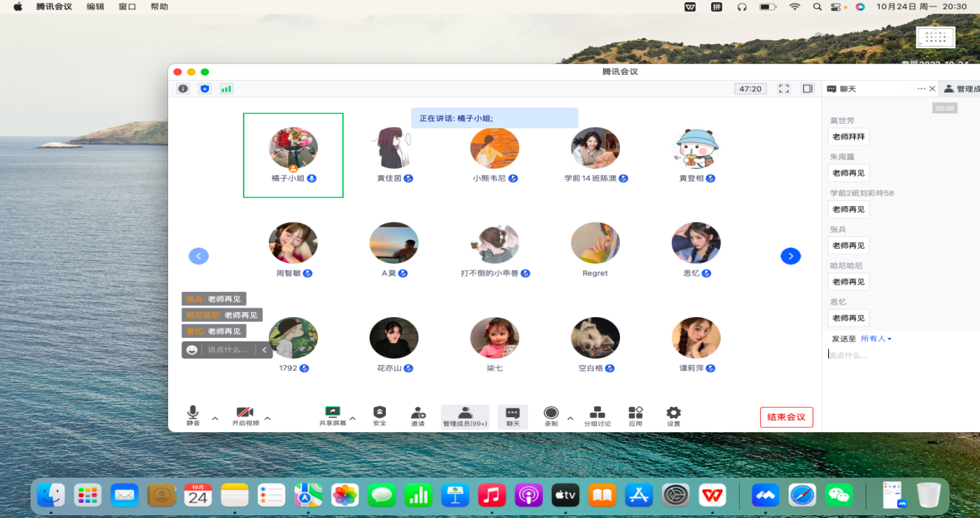Open meeting Settings (设置) gear icon

tap(673, 414)
